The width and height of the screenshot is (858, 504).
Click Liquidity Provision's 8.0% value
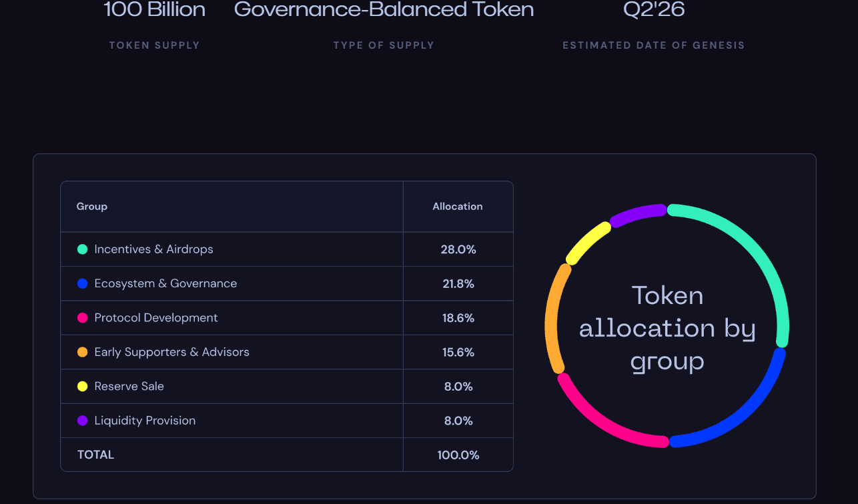(458, 421)
